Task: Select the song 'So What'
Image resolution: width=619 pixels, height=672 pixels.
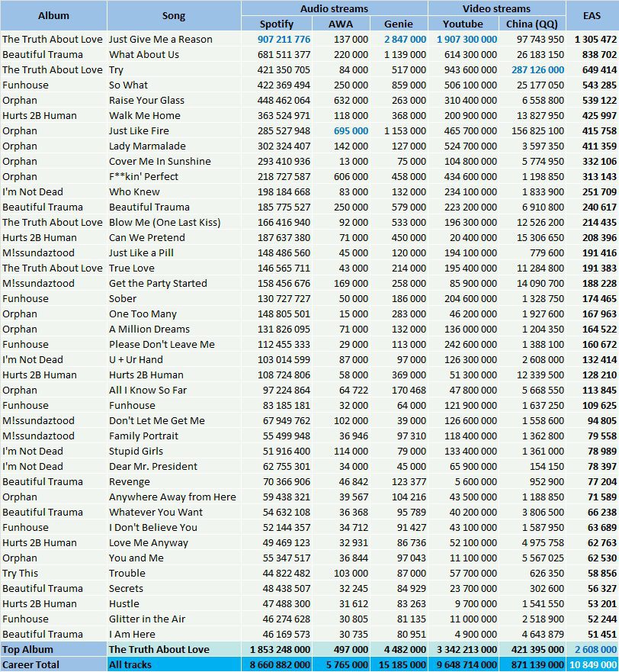Action: (x=128, y=85)
